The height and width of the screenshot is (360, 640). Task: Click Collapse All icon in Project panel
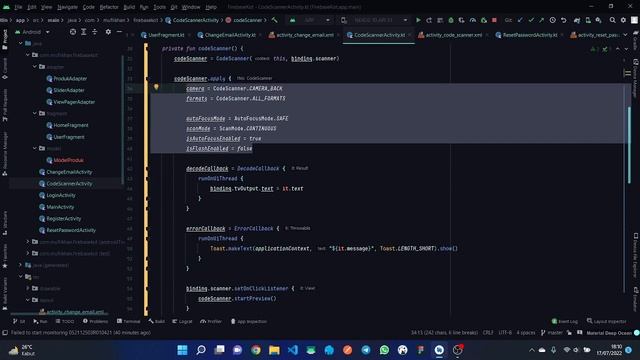[x=94, y=32]
